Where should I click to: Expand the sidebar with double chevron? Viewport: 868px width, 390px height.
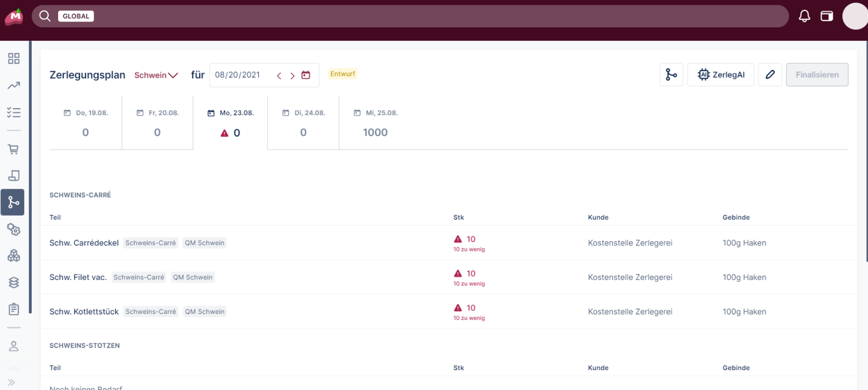(x=12, y=382)
